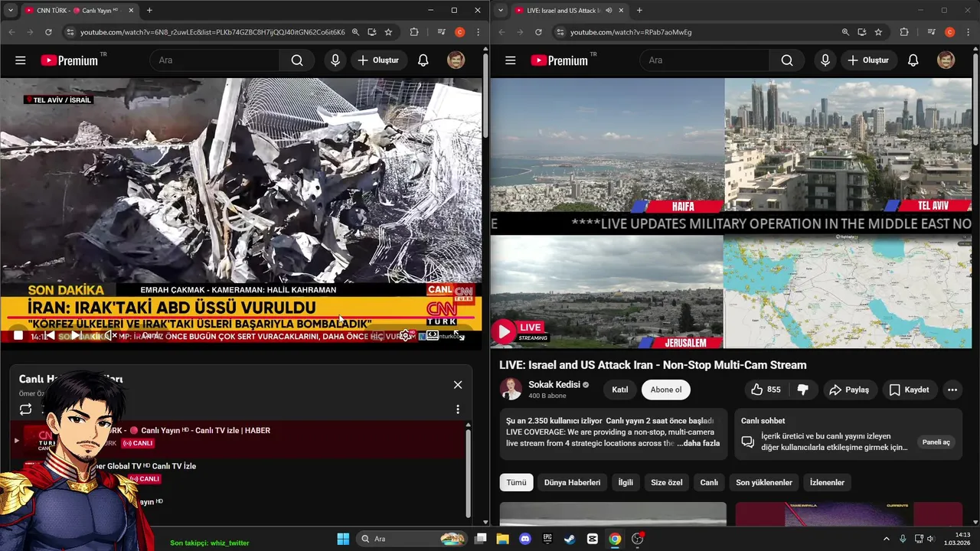Start voice search in right YouTube window
This screenshot has height=551, width=980.
(825, 60)
